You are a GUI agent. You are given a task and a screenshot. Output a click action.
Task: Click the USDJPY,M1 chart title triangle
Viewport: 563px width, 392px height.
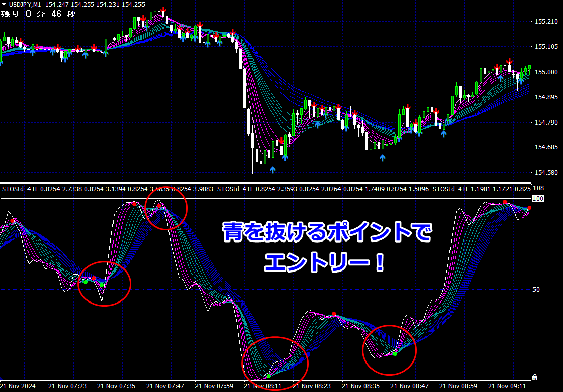4,5
